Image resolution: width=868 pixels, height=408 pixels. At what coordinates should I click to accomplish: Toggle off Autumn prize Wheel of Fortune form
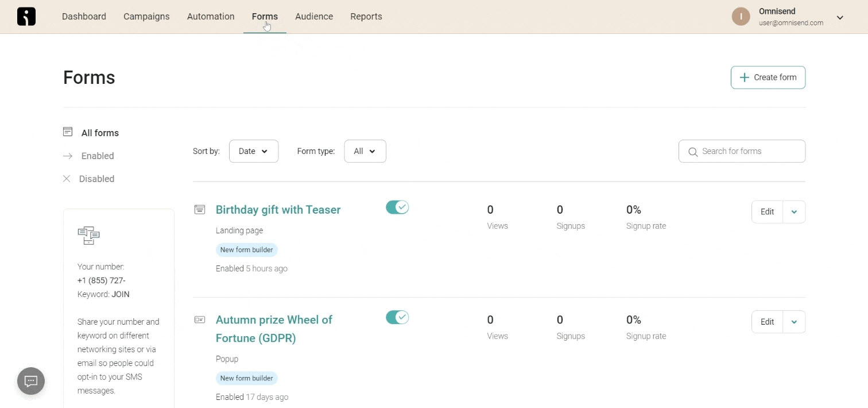click(397, 317)
